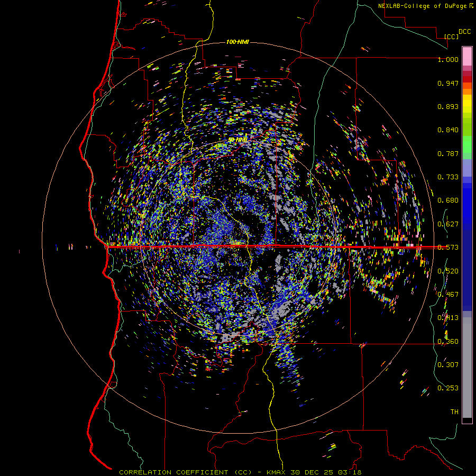The height and width of the screenshot is (476, 476).
Task: Click the 1.000 scale value
Action: [x=448, y=59]
